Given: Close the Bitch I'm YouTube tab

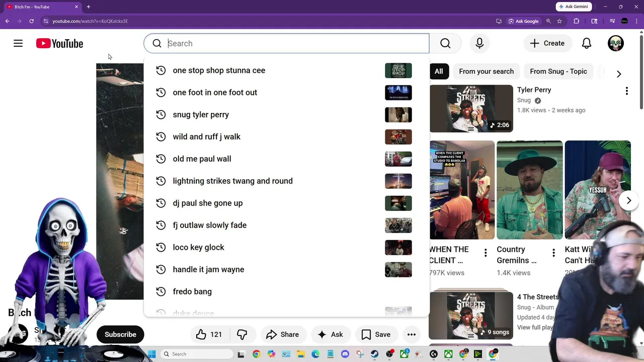Looking at the screenshot, I should coord(76,7).
